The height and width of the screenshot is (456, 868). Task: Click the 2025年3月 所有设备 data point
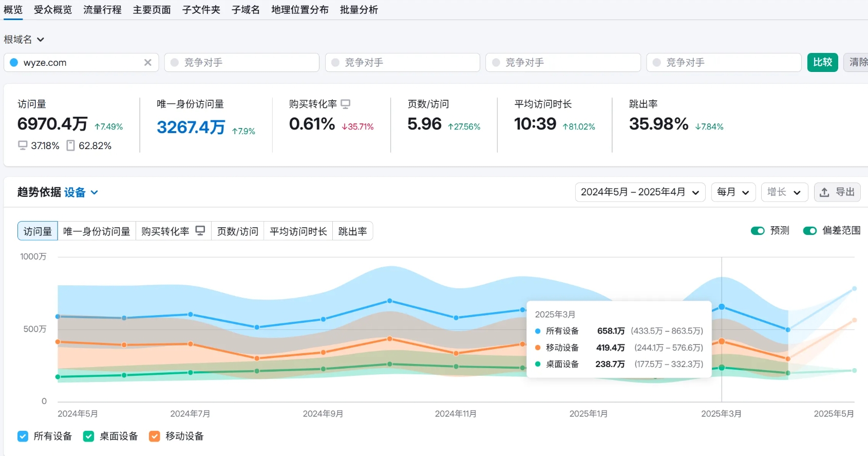722,307
